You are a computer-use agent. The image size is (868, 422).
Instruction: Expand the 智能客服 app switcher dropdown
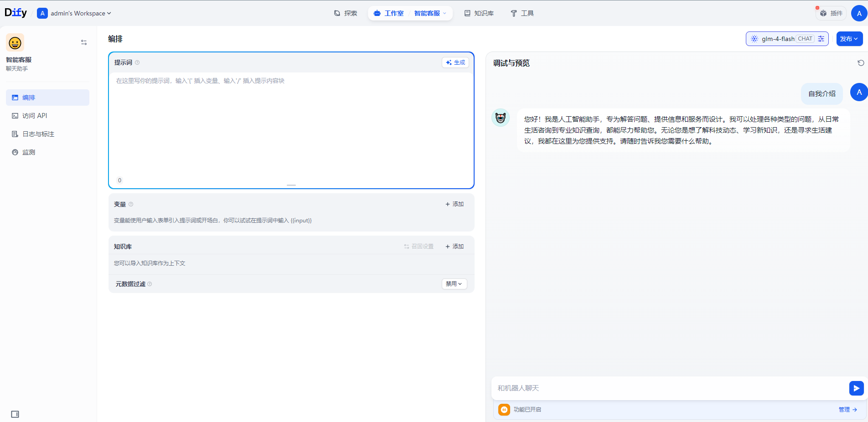(430, 13)
